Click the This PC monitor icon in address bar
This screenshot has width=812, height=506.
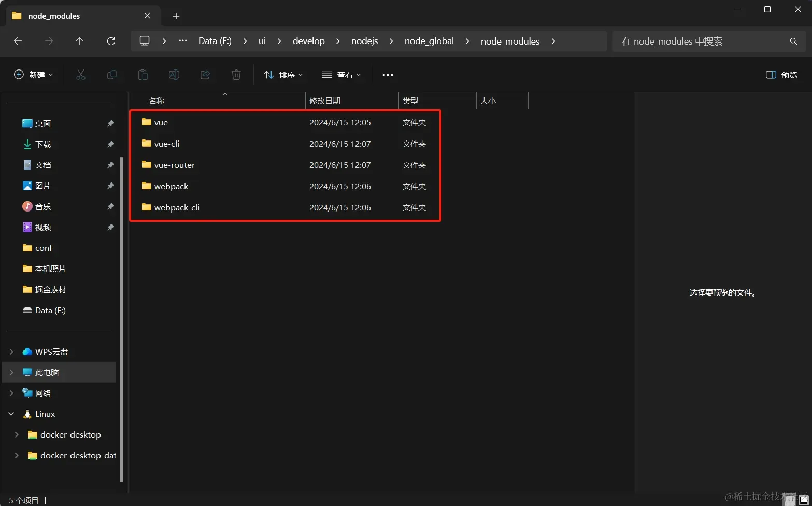[x=145, y=40]
